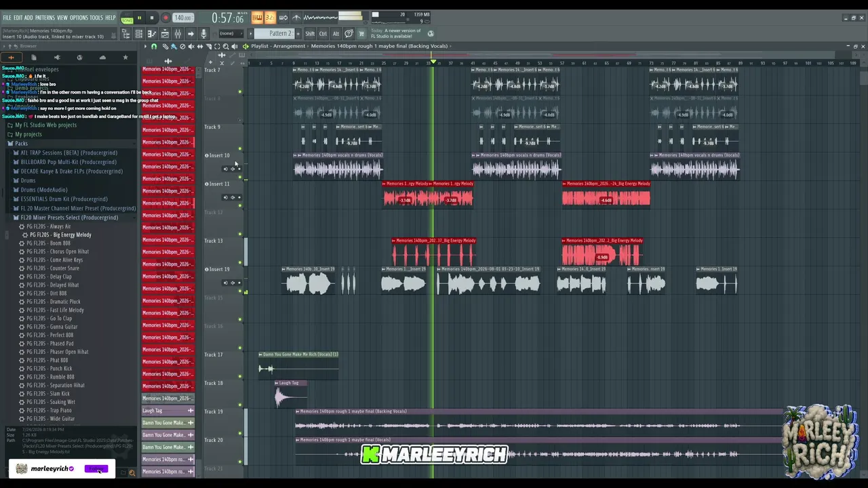Toggle the Alt key button

336,34
